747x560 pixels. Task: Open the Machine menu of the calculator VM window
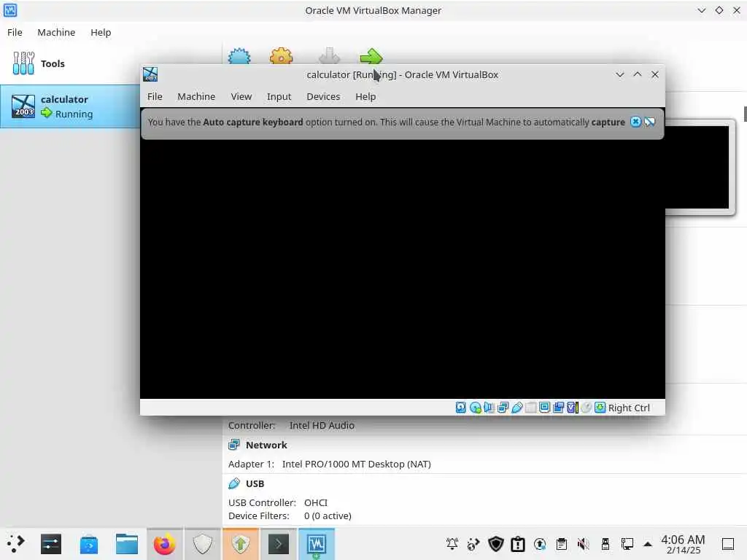pos(196,97)
